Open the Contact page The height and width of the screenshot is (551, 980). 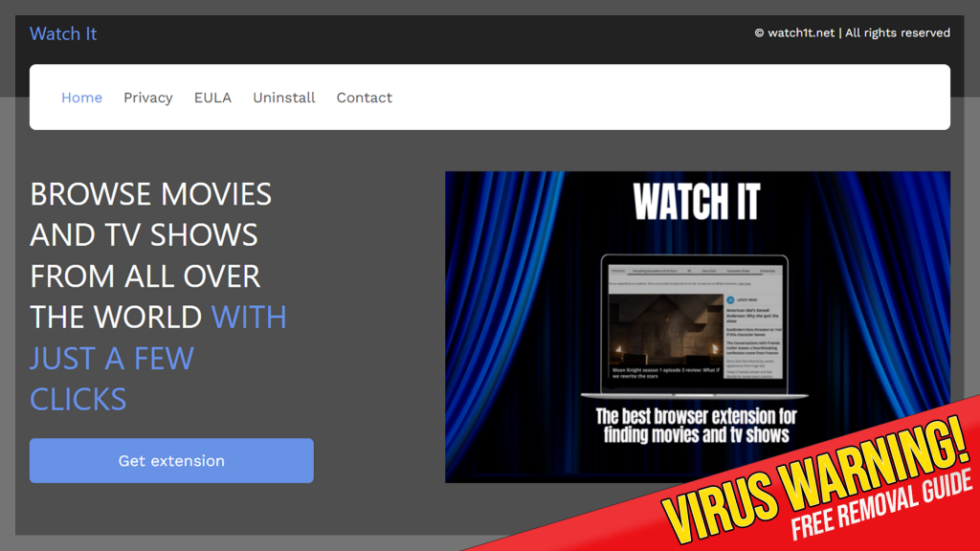pos(364,98)
